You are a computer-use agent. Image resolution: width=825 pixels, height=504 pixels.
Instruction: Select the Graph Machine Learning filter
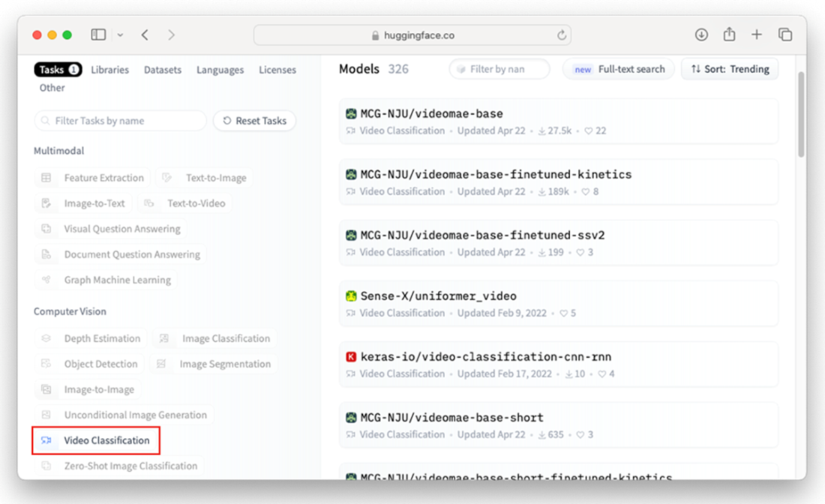pyautogui.click(x=106, y=280)
